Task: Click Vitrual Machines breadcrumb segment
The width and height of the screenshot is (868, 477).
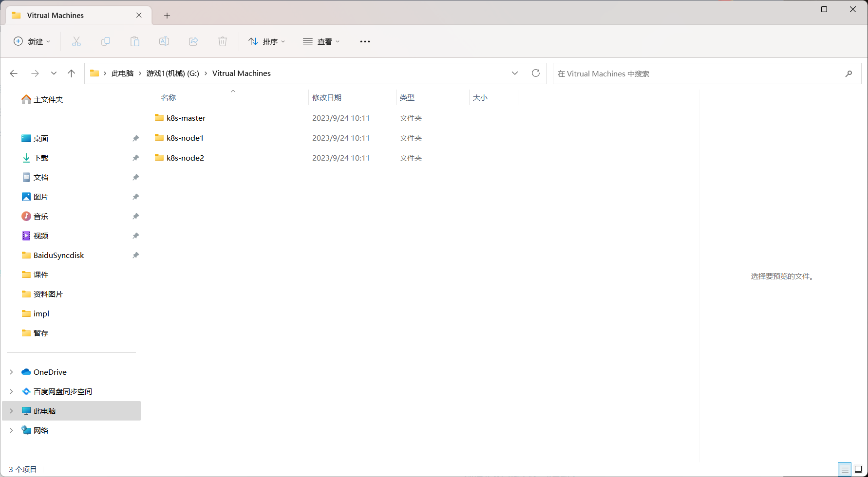Action: pos(242,73)
